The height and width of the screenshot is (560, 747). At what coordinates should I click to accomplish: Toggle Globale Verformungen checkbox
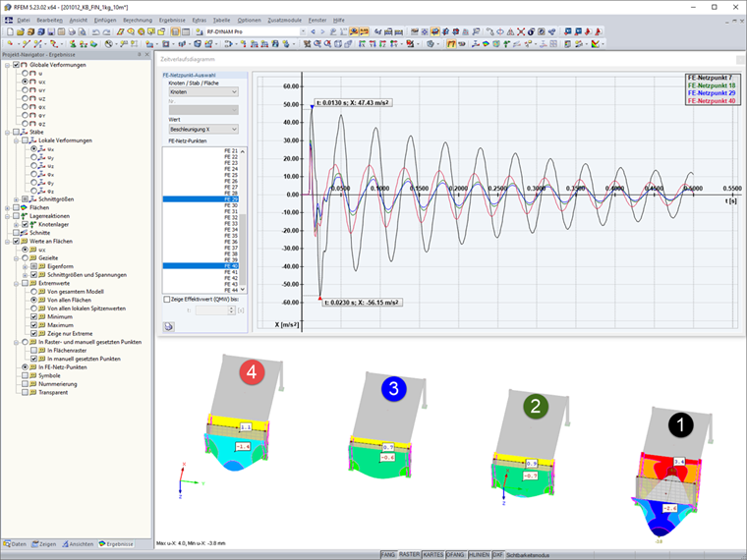(x=16, y=65)
